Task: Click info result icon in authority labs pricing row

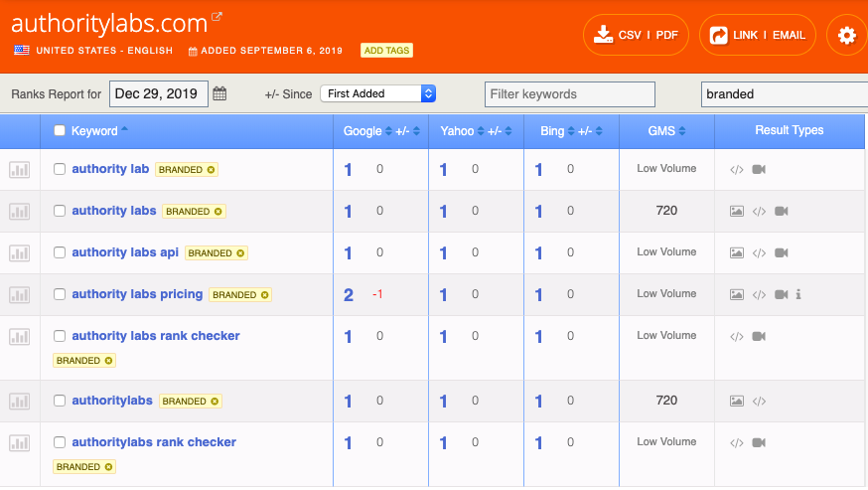Action: click(x=798, y=294)
